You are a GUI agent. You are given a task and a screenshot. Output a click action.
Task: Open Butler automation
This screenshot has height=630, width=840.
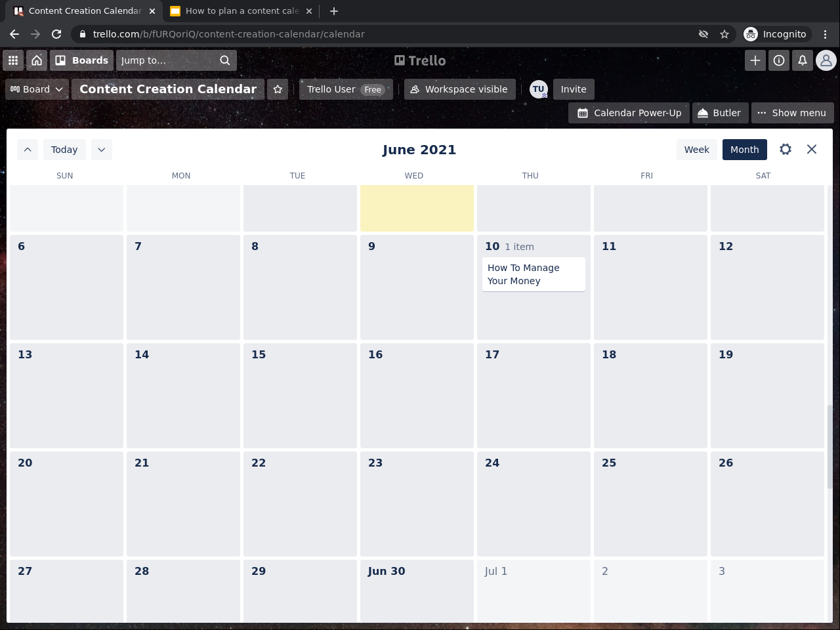(x=719, y=113)
